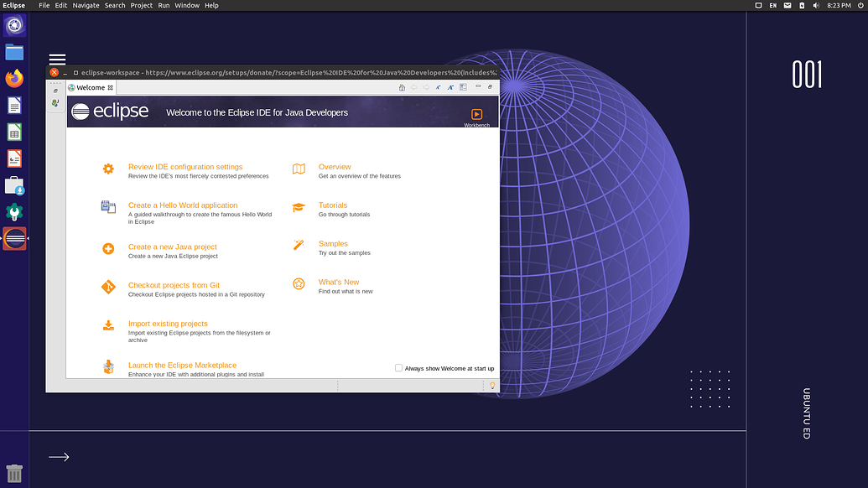Click the Reduce text font size icon
Screen dimensions: 868x488
[438, 87]
